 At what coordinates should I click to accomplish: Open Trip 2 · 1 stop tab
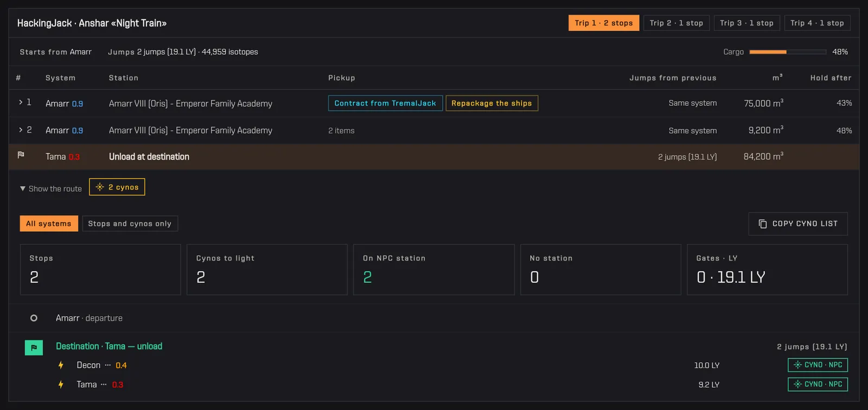click(x=676, y=23)
